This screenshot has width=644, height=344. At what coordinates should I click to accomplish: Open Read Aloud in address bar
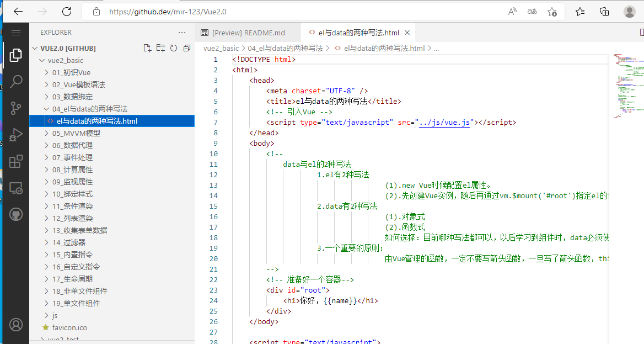click(x=512, y=12)
